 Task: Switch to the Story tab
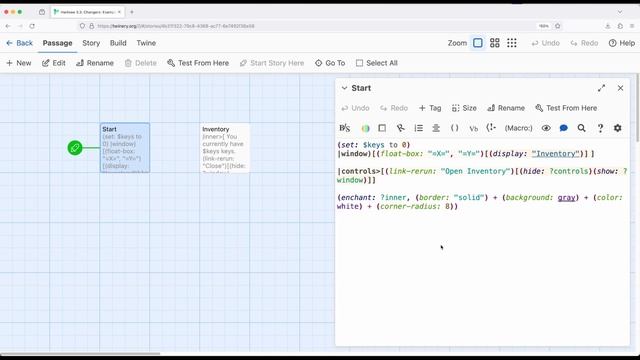coord(91,43)
